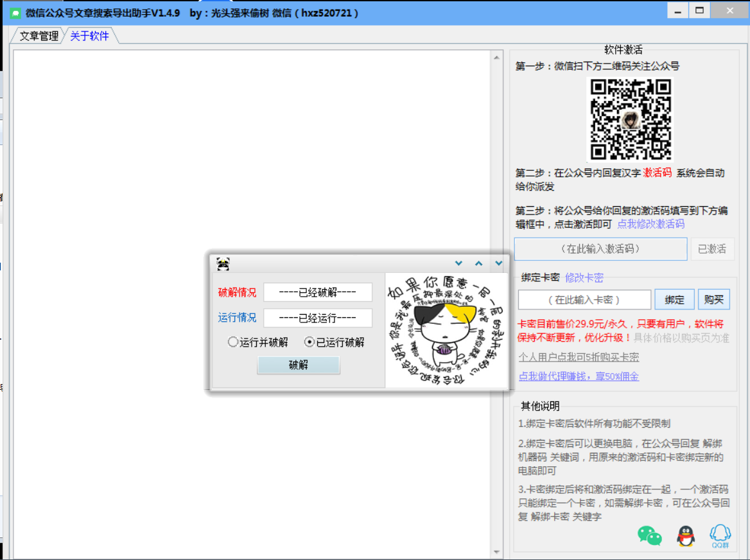
Task: Click the scrollbar up arrow in the left panel
Action: point(496,57)
